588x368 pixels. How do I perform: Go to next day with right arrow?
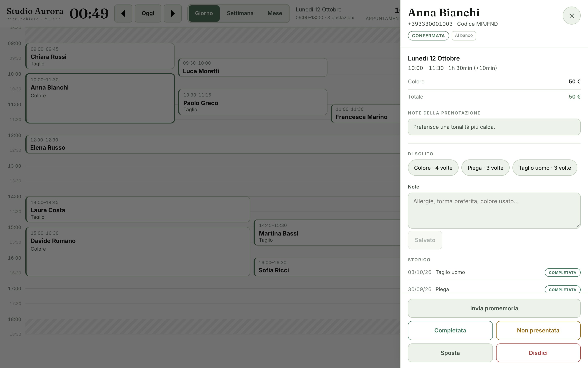(x=173, y=13)
